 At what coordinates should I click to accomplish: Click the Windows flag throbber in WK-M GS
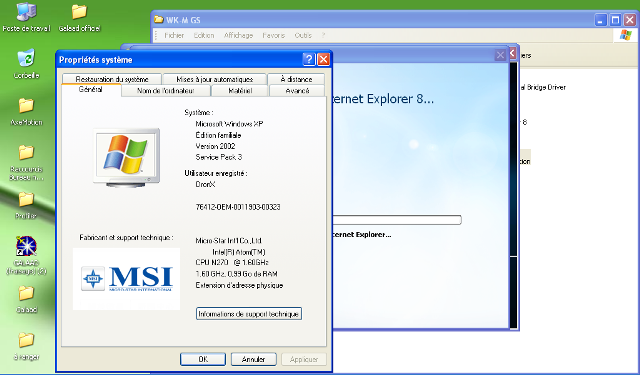625,35
